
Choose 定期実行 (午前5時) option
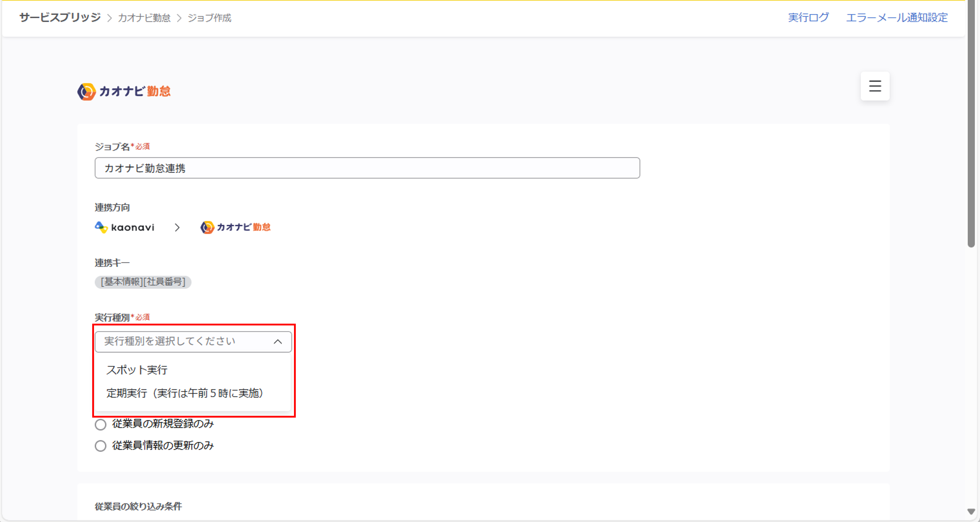[185, 393]
